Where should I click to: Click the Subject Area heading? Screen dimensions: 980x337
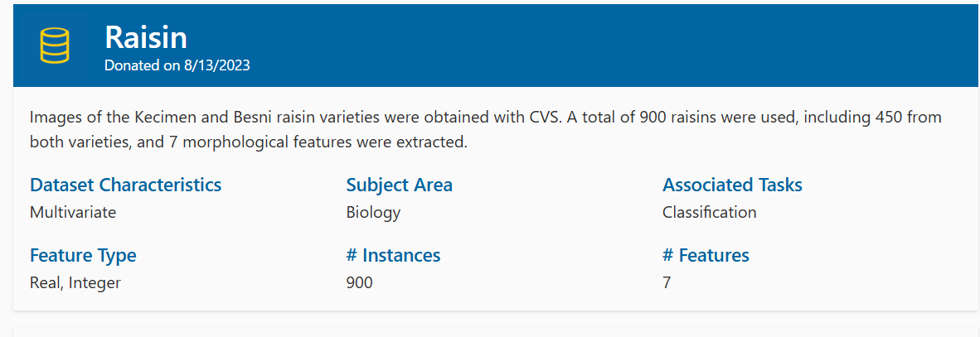[400, 185]
